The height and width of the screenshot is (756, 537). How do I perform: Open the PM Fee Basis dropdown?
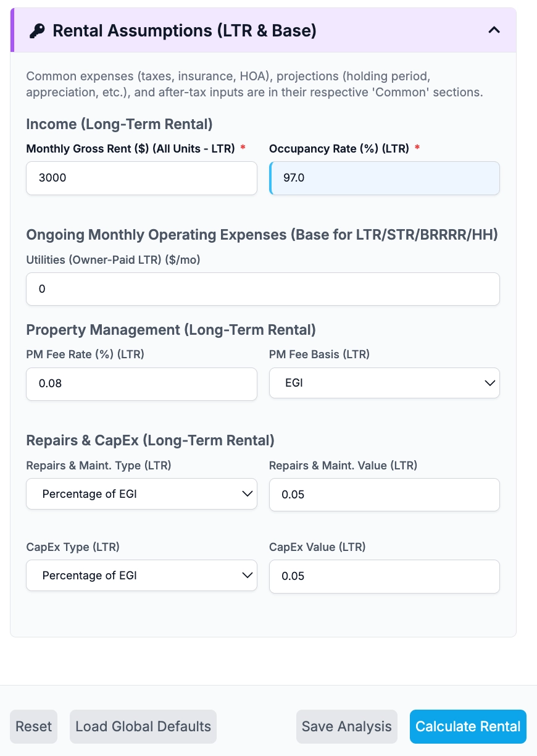coord(384,383)
